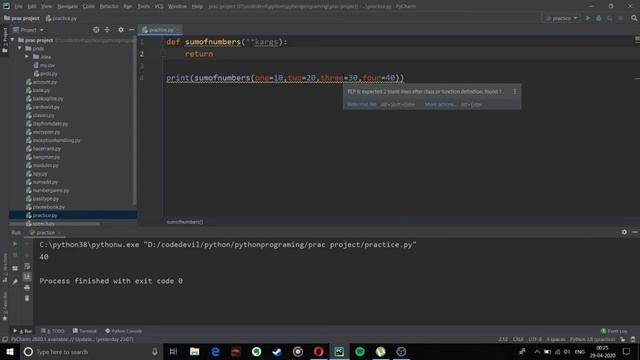The image size is (640, 360).
Task: Open the Terminal tool window
Action: pyautogui.click(x=84, y=331)
